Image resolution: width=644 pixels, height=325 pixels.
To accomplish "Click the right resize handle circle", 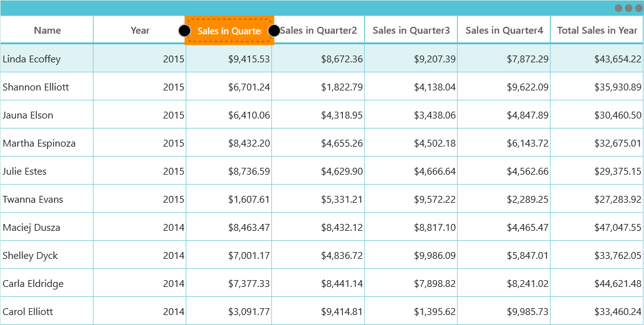I will click(x=274, y=31).
